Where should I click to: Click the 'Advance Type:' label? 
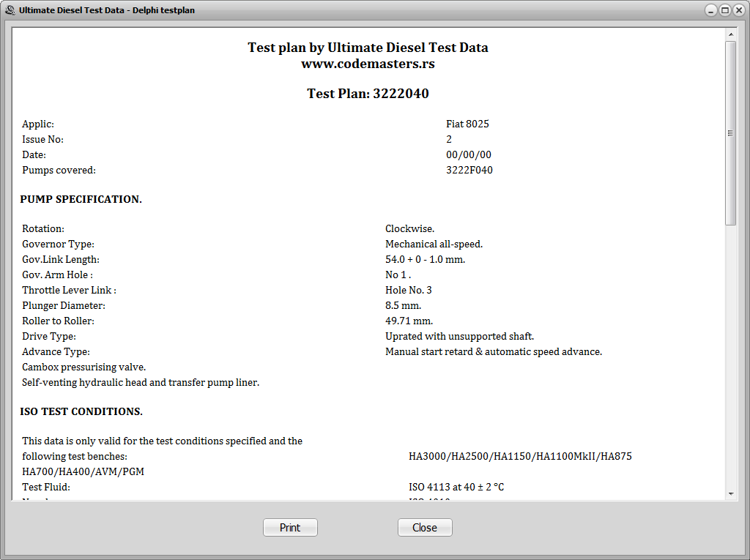pyautogui.click(x=56, y=351)
